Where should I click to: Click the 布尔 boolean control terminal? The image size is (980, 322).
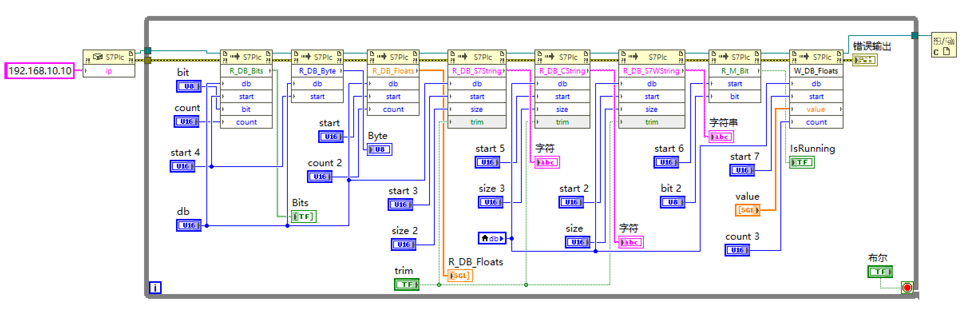tap(880, 272)
